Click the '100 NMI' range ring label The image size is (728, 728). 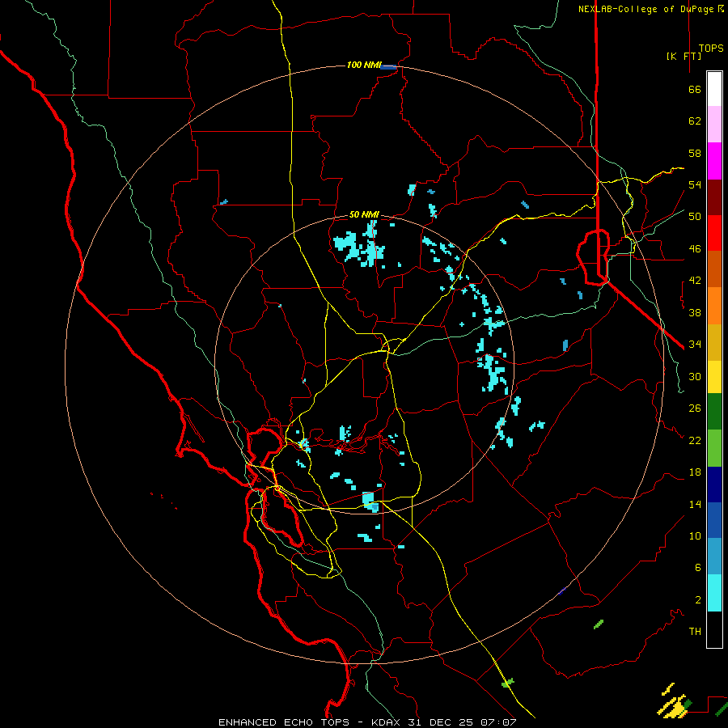(x=364, y=65)
